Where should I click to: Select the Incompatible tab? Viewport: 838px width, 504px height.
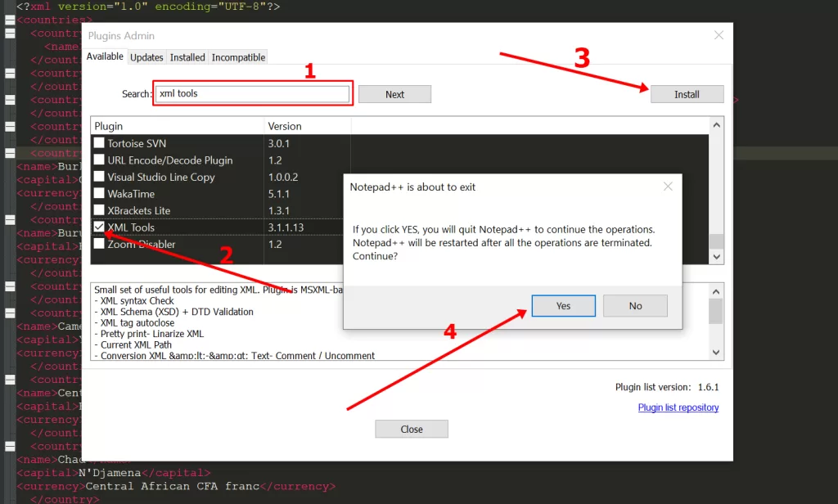[x=237, y=56]
